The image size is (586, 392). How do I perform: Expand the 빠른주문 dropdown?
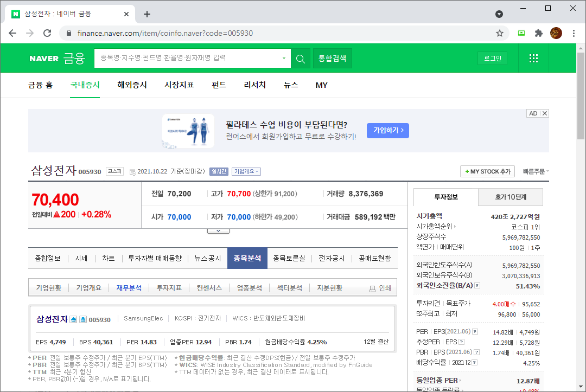click(536, 171)
